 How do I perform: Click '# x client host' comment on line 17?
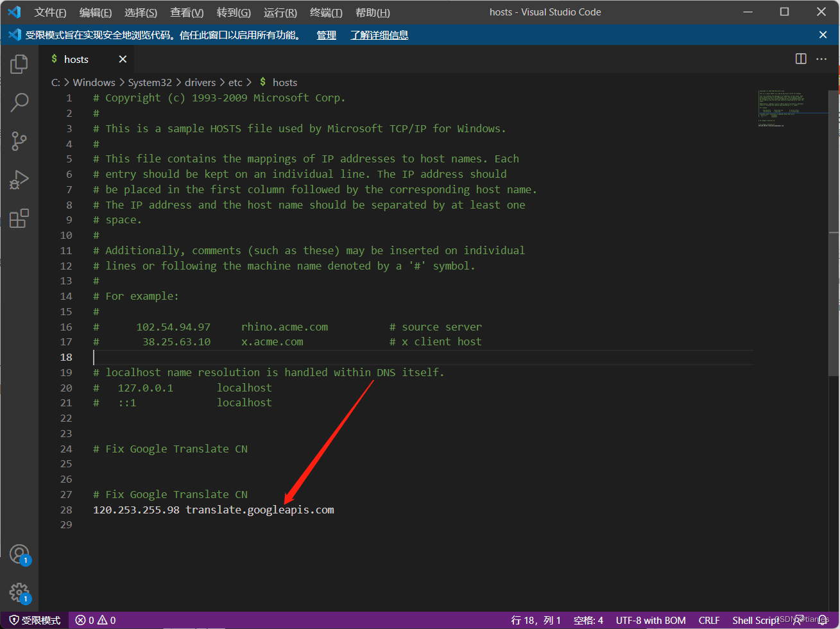[436, 342]
